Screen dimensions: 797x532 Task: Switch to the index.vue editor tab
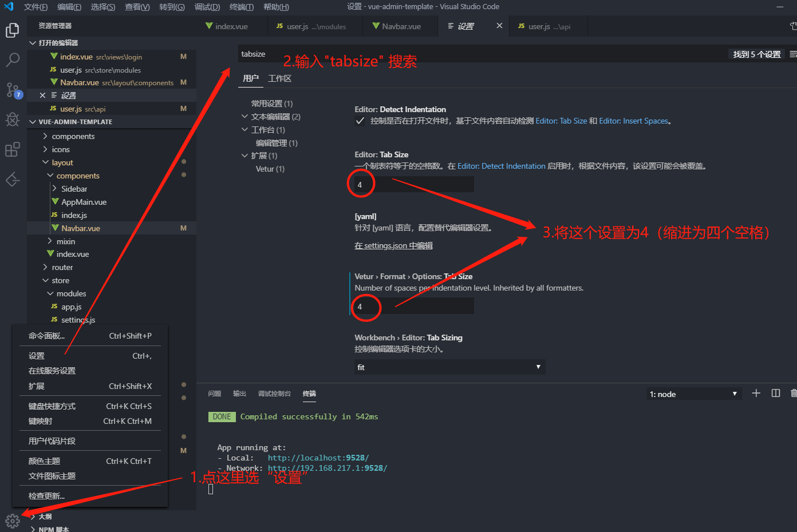click(x=231, y=26)
